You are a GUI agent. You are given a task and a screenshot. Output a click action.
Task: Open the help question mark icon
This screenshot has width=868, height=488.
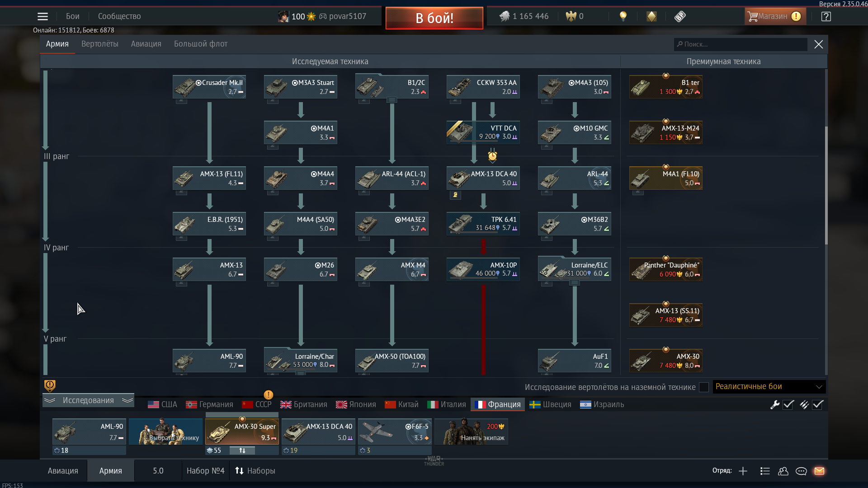tap(826, 17)
